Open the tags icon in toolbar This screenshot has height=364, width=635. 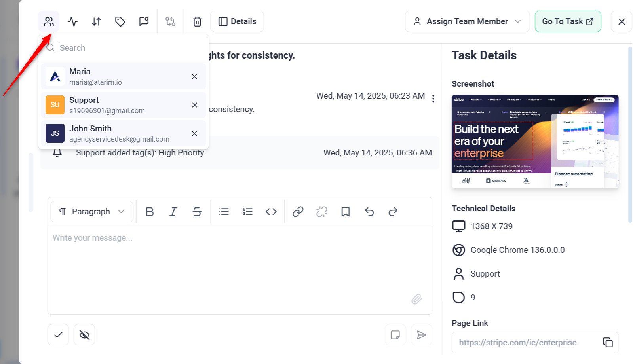coord(120,21)
